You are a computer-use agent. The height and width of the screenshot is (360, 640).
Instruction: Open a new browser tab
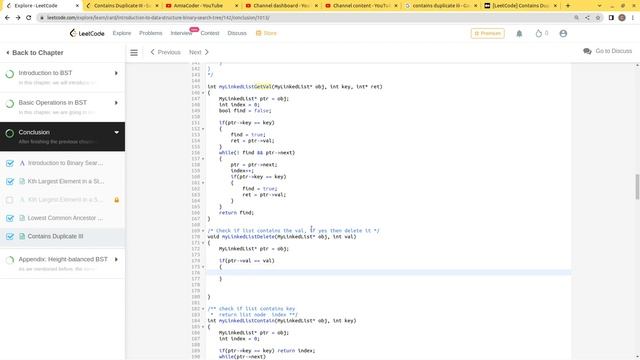pyautogui.click(x=568, y=6)
